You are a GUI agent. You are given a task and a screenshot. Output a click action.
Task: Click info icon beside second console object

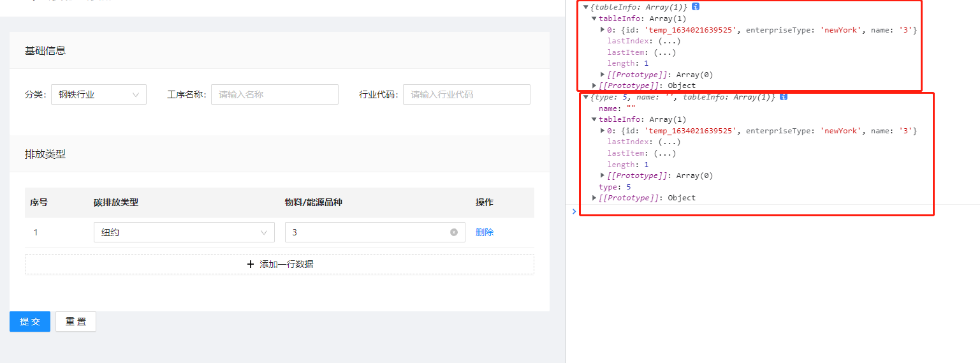[x=784, y=97]
